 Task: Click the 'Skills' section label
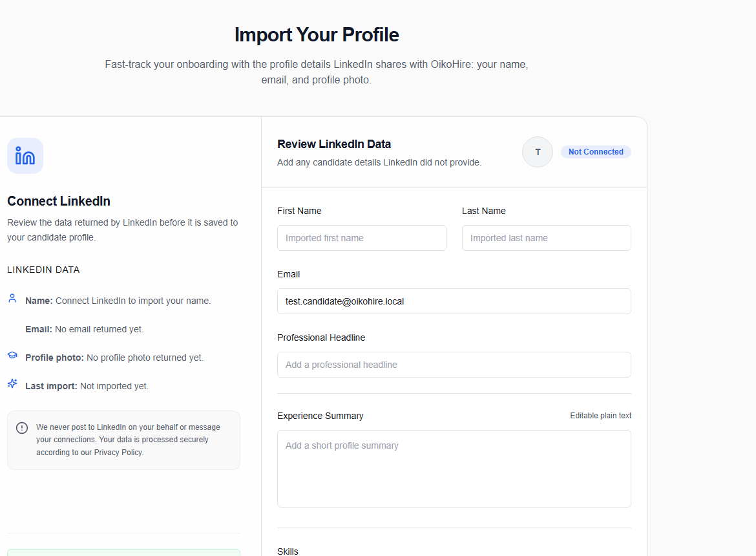click(x=288, y=551)
